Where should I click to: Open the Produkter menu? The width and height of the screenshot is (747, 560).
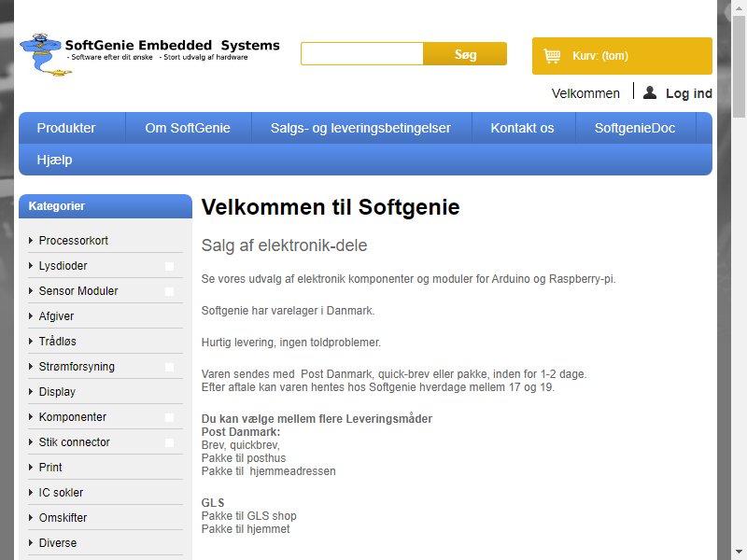(66, 128)
